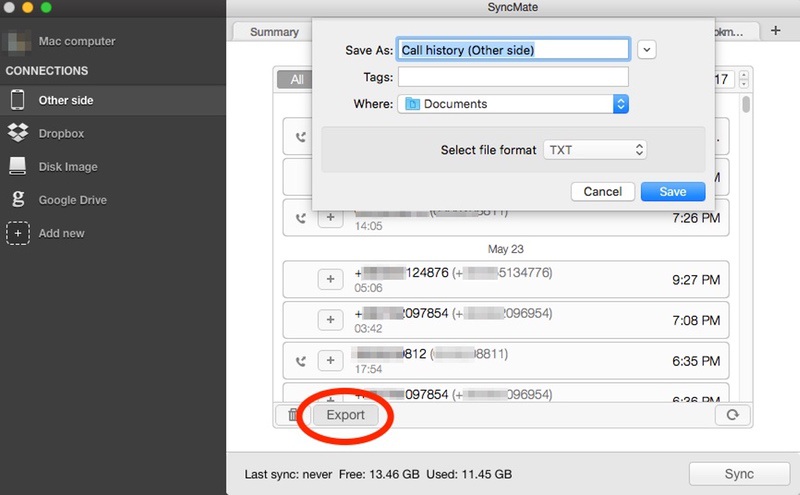
Task: Click the 7:26 PM call time
Action: click(696, 218)
